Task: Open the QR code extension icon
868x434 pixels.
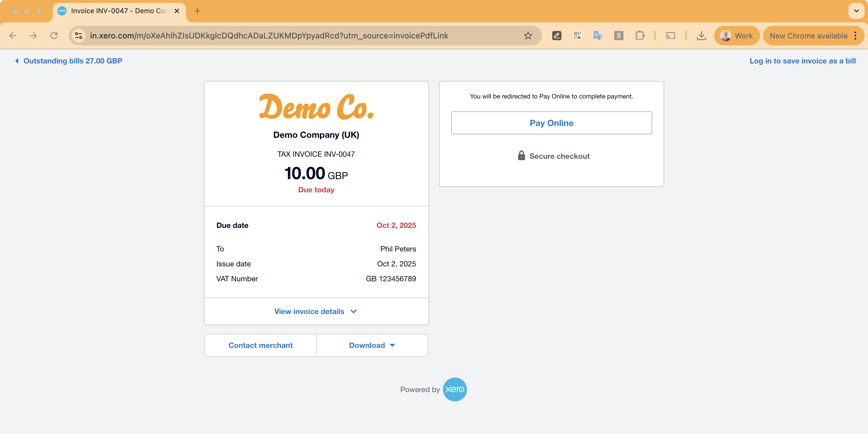Action: click(577, 36)
